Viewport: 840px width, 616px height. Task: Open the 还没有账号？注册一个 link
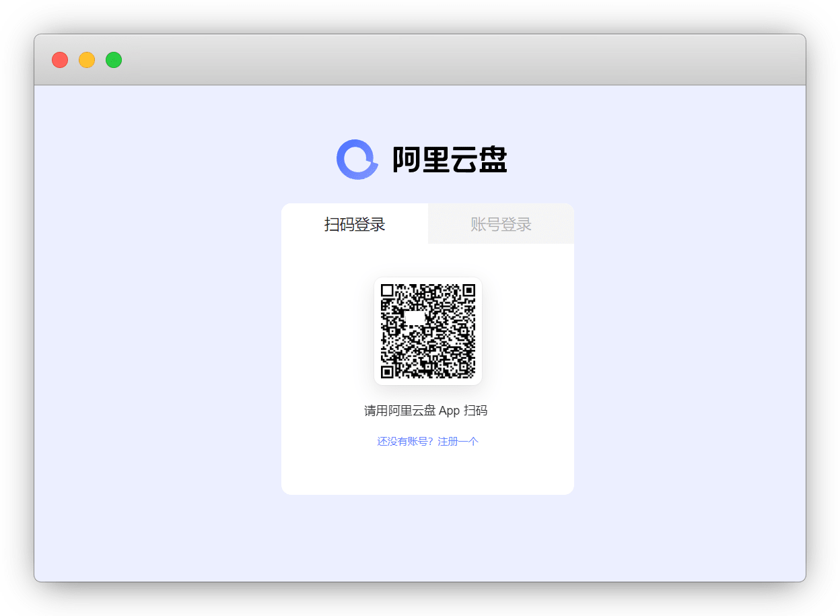(427, 442)
